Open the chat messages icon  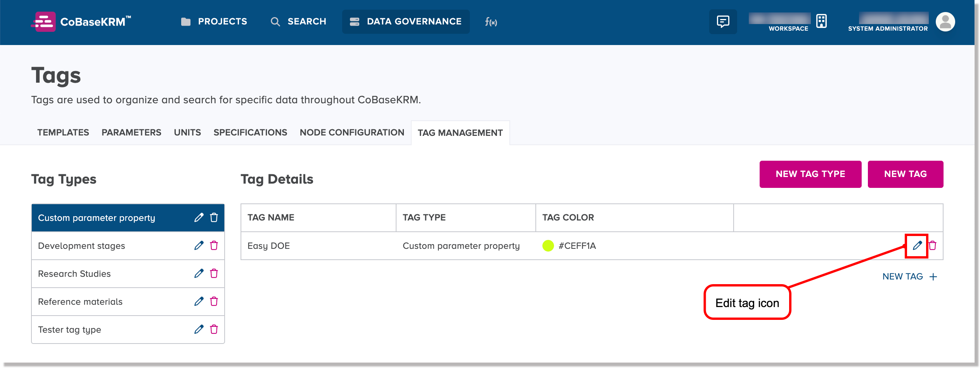click(723, 22)
